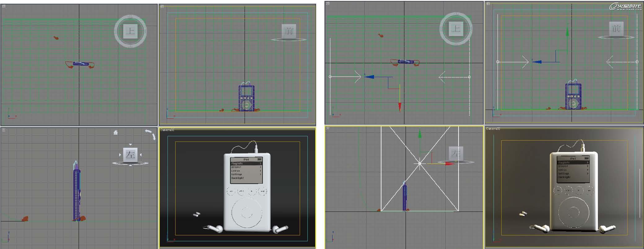Image resolution: width=644 pixels, height=249 pixels.
Task: Open the 顶 viewport label menu in left screenshot
Action: (4, 6)
